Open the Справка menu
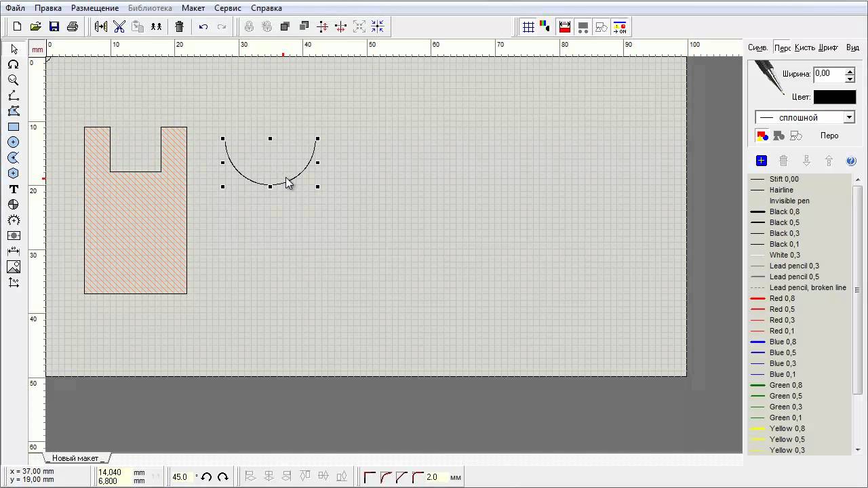Image resolution: width=868 pixels, height=488 pixels. [x=267, y=8]
